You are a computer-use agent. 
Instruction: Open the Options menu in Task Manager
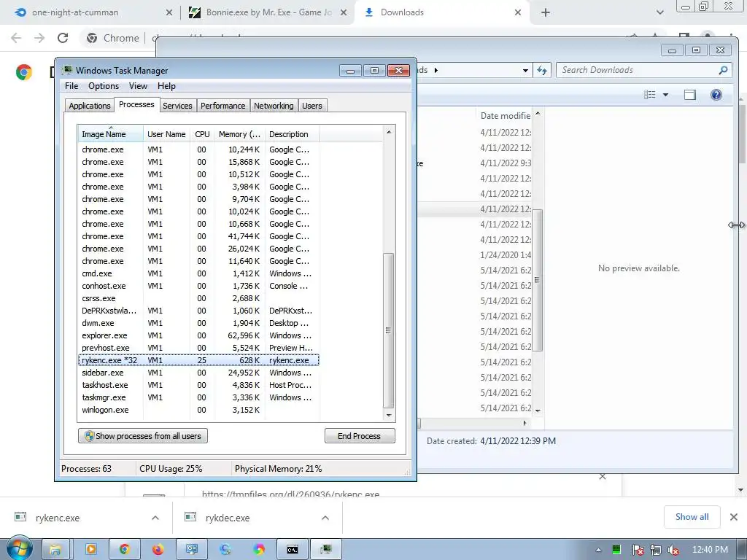click(x=104, y=86)
